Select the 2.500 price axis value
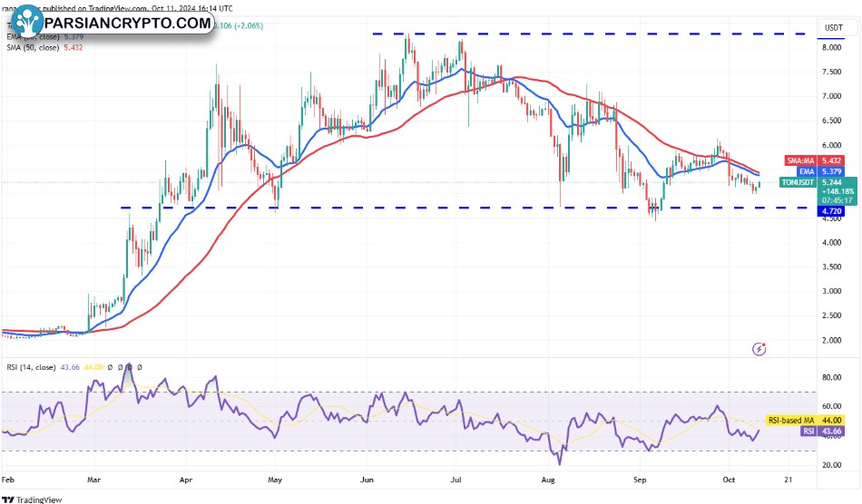 coord(832,315)
